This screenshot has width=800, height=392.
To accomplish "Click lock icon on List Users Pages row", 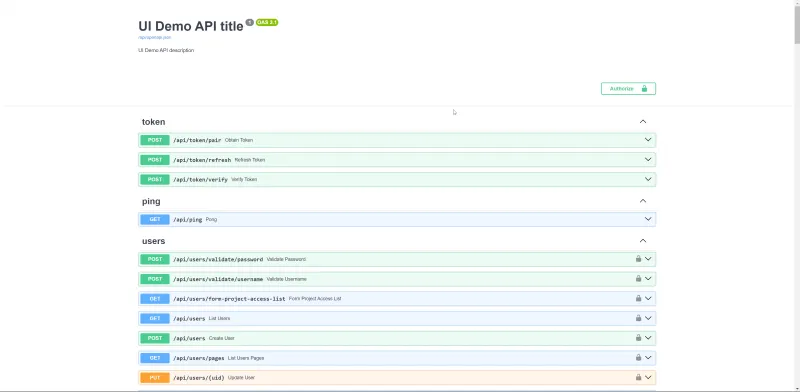I will click(638, 358).
